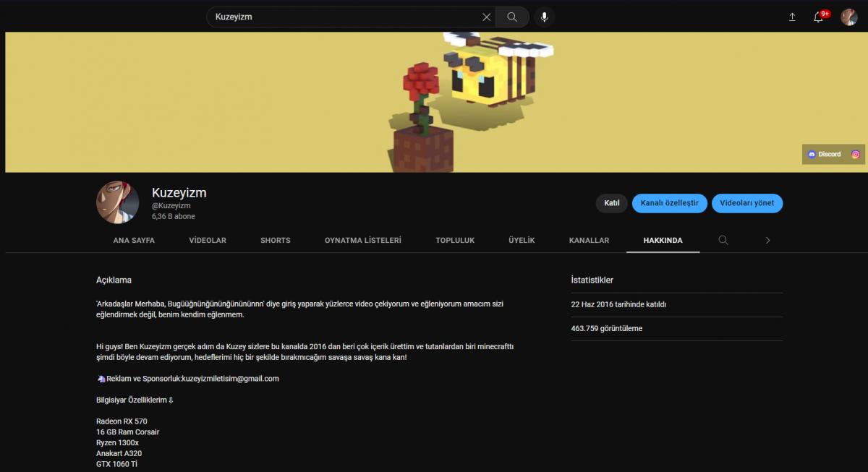The width and height of the screenshot is (868, 472).
Task: Click Videoları yönet button
Action: (747, 203)
